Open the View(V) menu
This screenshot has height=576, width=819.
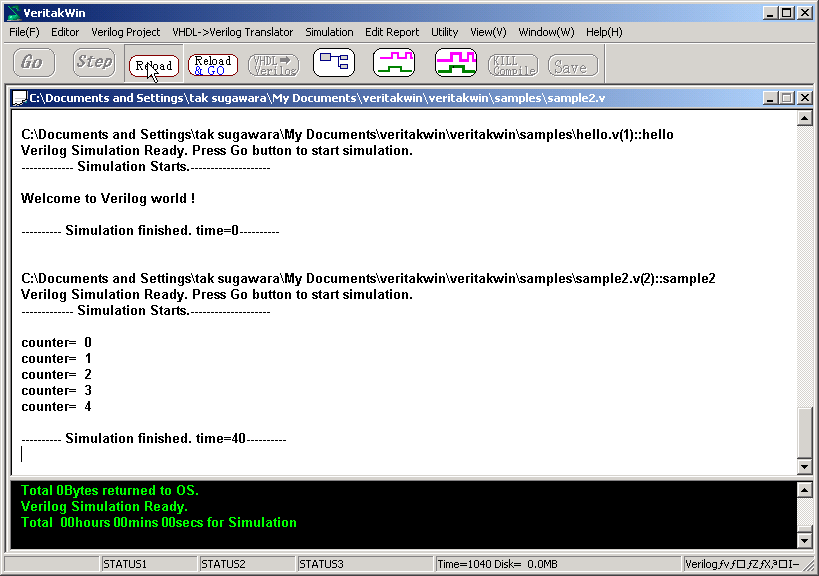pos(488,32)
